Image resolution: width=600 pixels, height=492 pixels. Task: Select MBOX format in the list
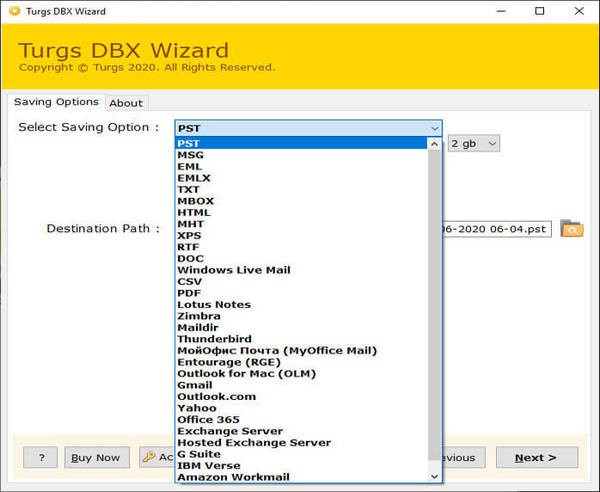(195, 201)
